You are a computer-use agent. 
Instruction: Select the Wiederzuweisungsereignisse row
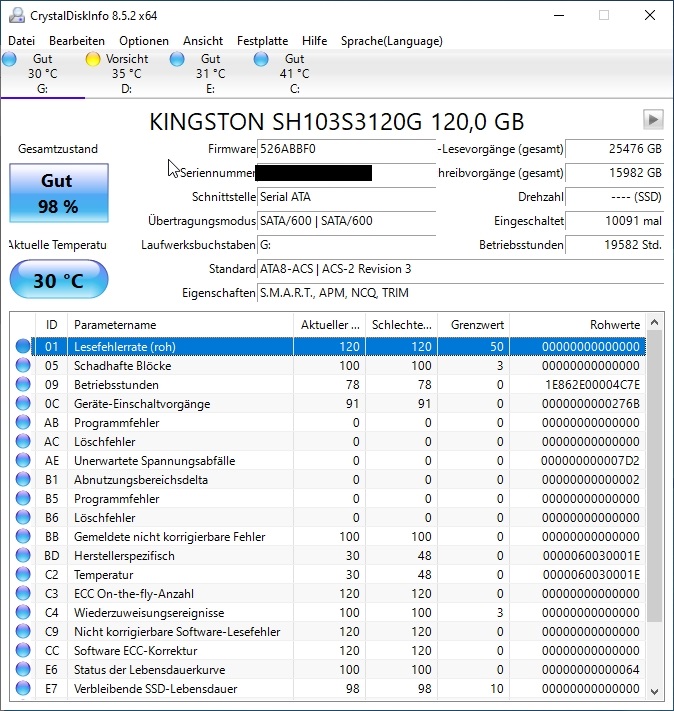(328, 613)
